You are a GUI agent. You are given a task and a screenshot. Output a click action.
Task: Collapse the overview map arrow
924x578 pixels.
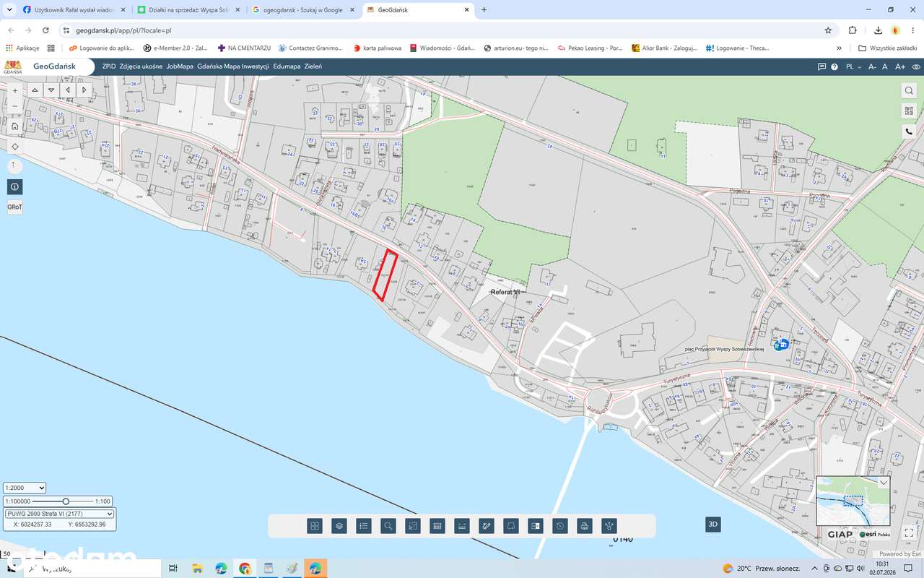coord(884,482)
